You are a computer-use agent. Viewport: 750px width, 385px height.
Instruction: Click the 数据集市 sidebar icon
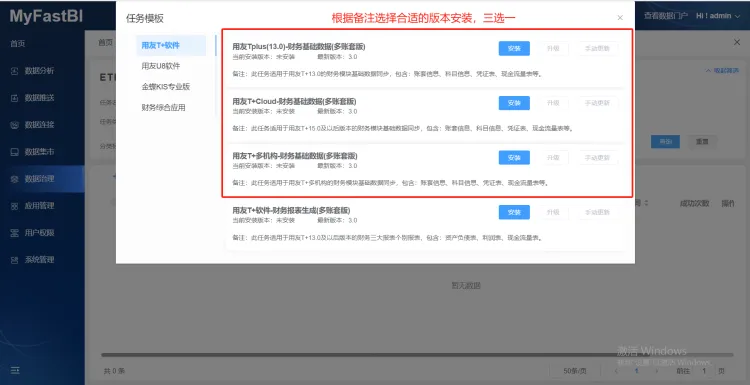15,152
